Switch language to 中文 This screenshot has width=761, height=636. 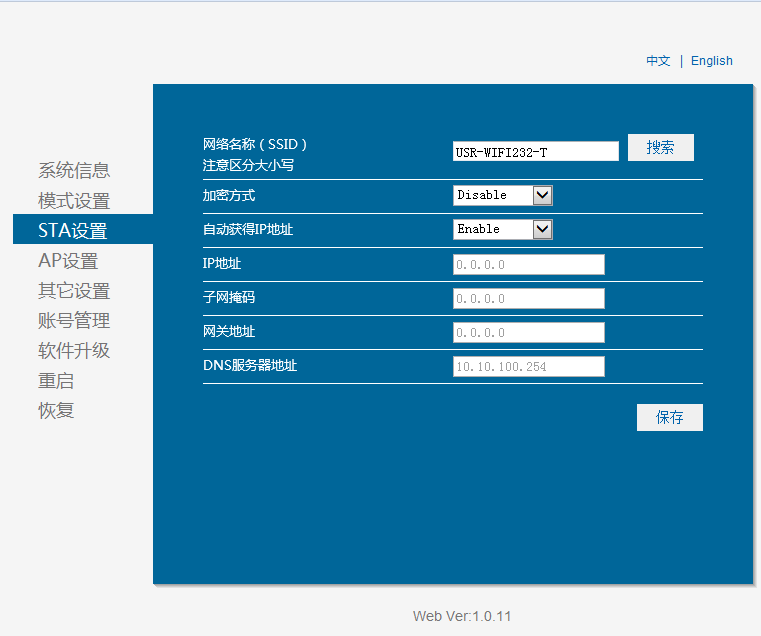point(658,61)
